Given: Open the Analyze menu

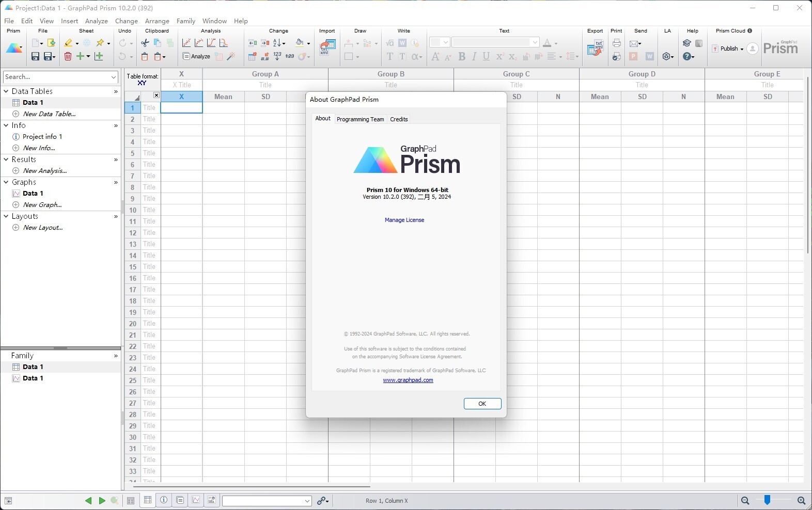Looking at the screenshot, I should pyautogui.click(x=97, y=21).
